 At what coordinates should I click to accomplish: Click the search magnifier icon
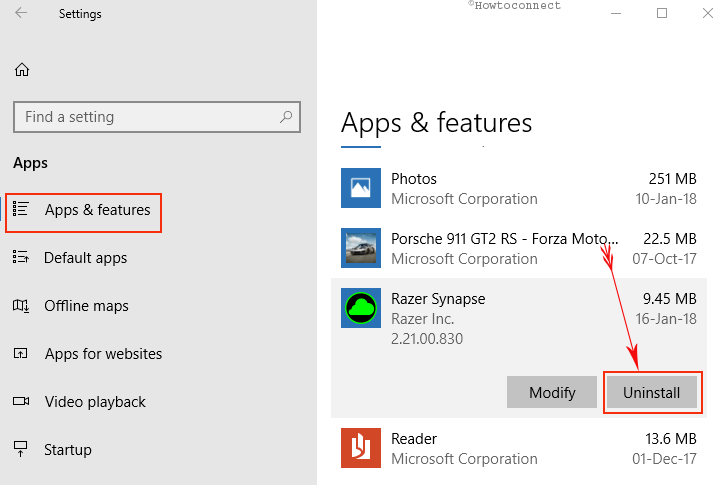pyautogui.click(x=286, y=117)
